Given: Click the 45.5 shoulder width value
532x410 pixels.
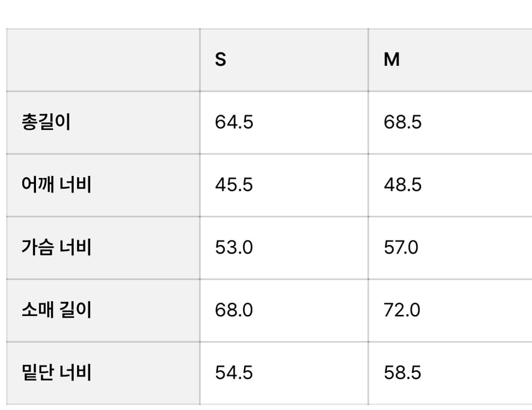Looking at the screenshot, I should [234, 185].
